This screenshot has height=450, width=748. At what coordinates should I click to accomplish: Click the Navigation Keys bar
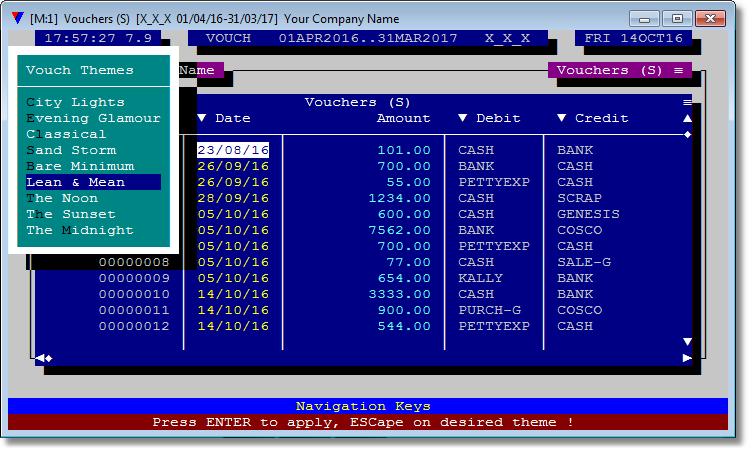click(x=368, y=406)
